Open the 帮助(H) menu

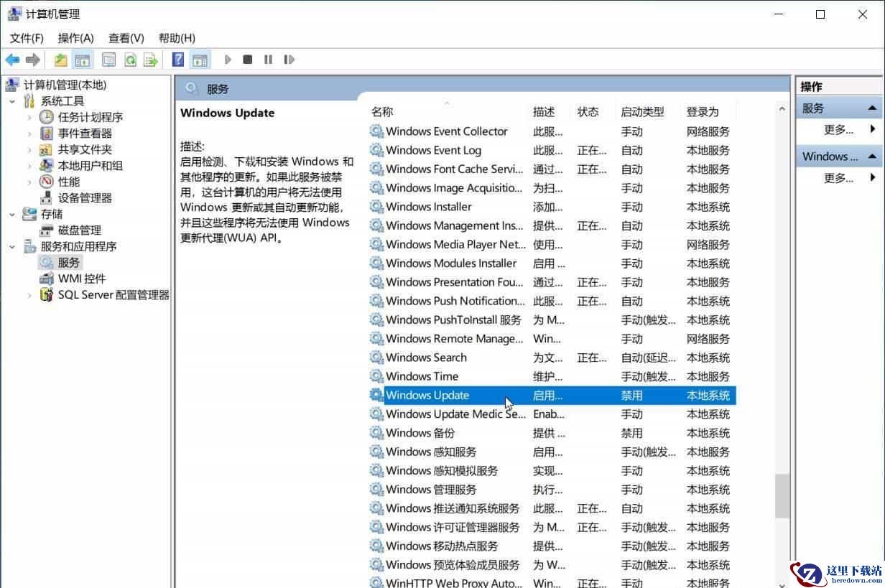pyautogui.click(x=177, y=38)
